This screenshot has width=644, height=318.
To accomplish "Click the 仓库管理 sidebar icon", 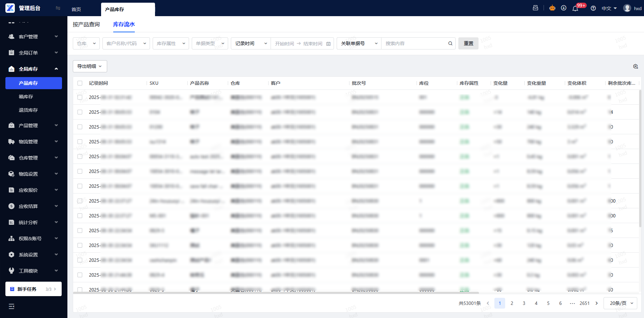I will tap(11, 157).
